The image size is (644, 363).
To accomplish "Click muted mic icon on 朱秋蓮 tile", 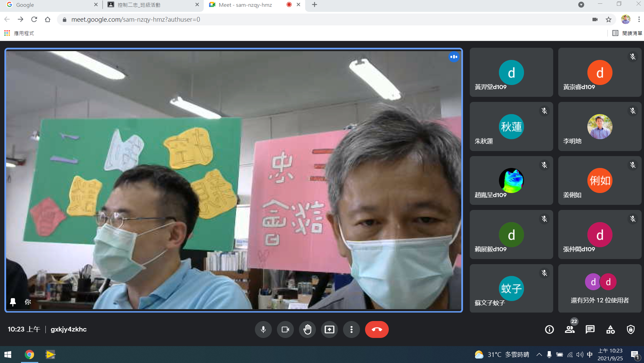I will [544, 111].
